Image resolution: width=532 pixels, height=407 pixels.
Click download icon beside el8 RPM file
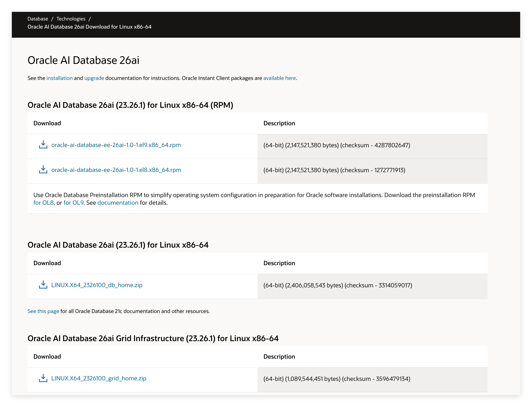point(43,170)
